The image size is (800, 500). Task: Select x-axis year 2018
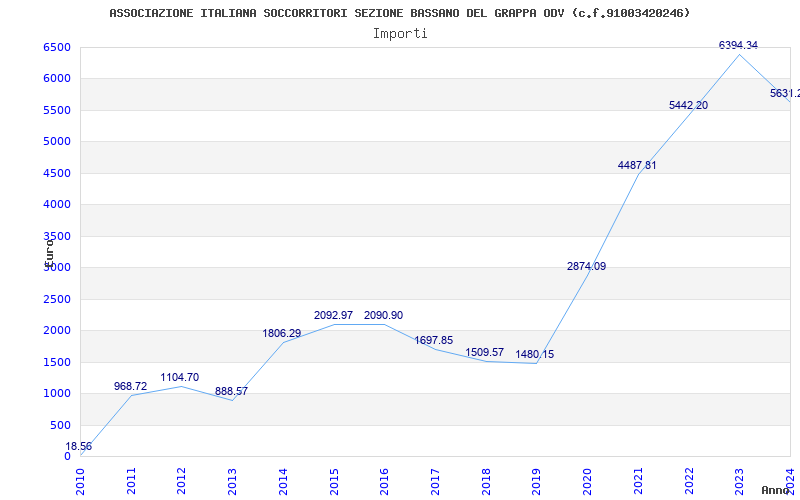486,481
